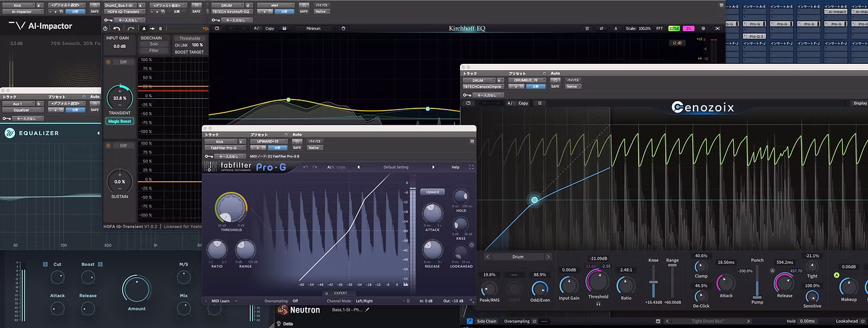Image resolution: width=868 pixels, height=328 pixels.
Task: Select preset slot B in HOFA IQ-Transient
Action: (160, 28)
